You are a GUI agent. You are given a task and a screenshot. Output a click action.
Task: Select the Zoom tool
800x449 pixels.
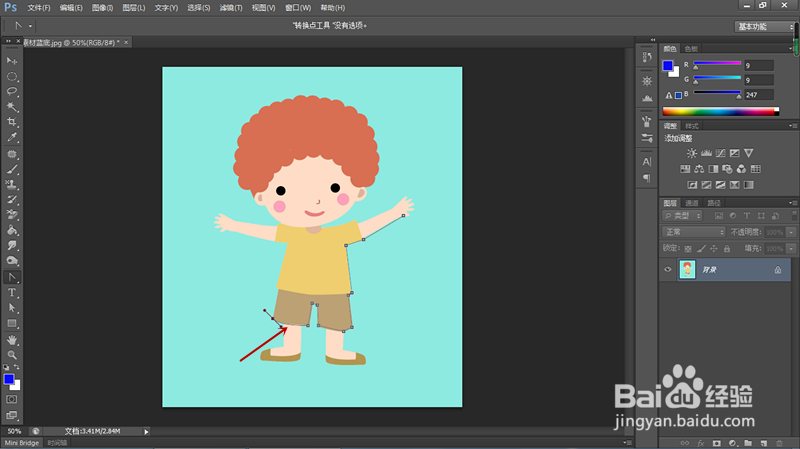point(12,355)
